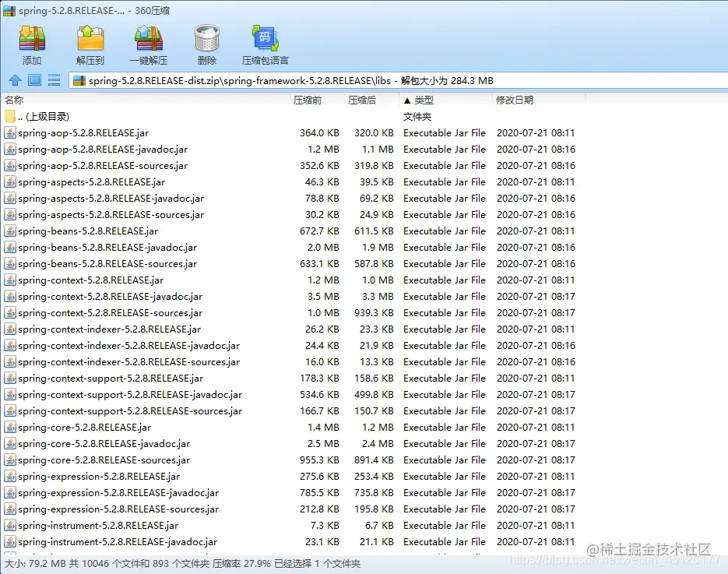The width and height of the screenshot is (728, 574).
Task: Click file name spring-instrument-5.2.8.RELEASE-javadoc.jar
Action: tap(118, 542)
